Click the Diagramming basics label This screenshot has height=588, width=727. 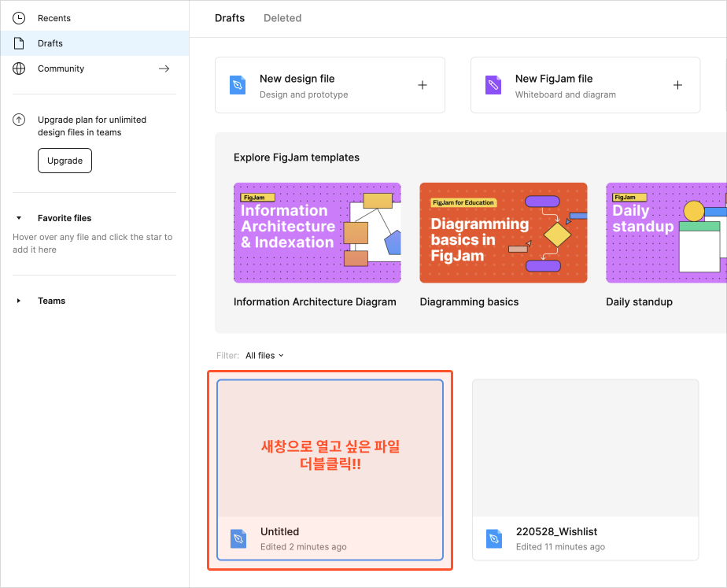click(469, 302)
